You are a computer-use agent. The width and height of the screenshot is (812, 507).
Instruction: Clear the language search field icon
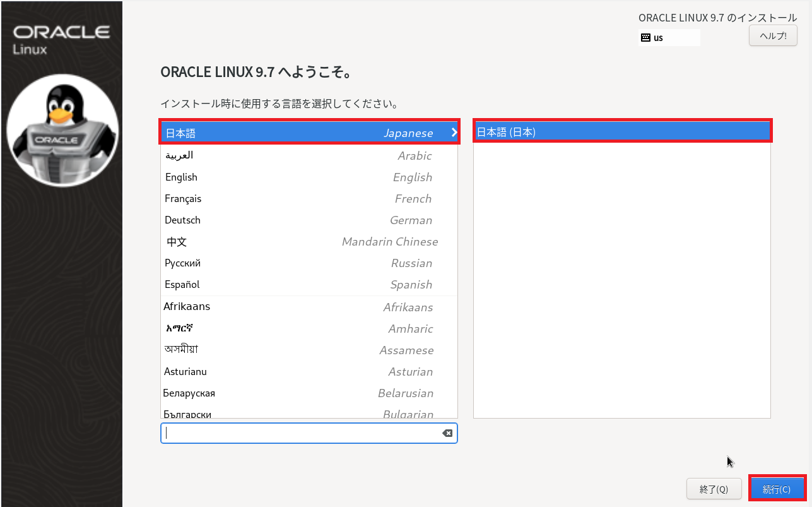pyautogui.click(x=447, y=433)
